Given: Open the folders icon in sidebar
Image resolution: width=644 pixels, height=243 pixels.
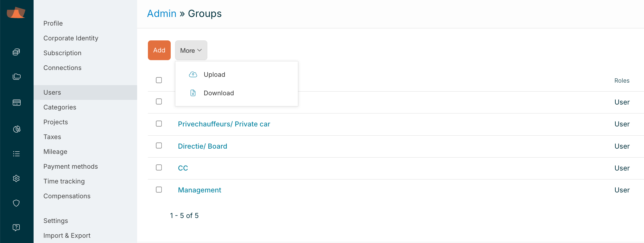Looking at the screenshot, I should tap(16, 77).
